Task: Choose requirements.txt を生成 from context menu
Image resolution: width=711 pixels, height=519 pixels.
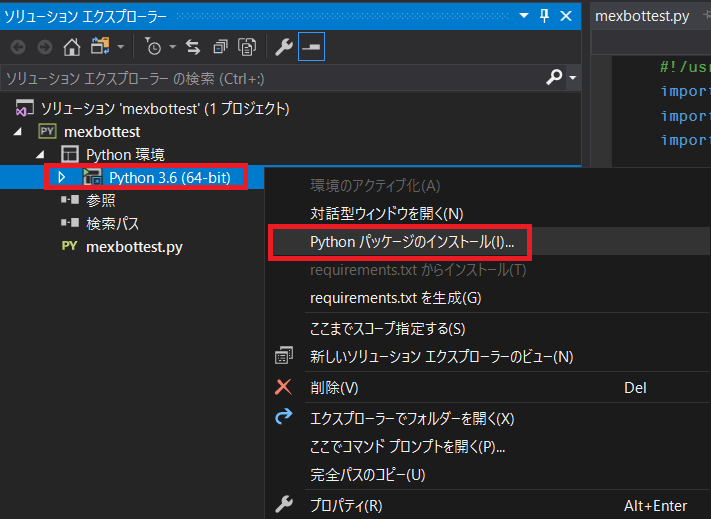Action: [x=396, y=298]
